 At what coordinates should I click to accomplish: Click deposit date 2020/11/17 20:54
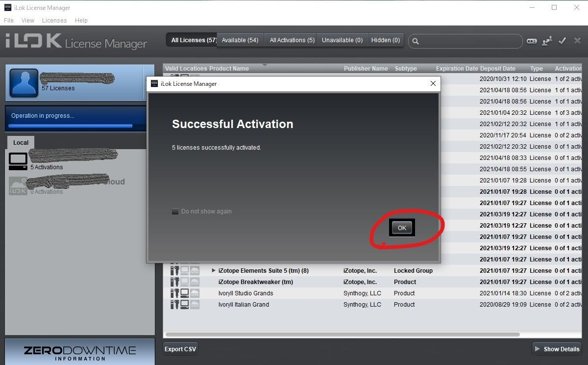click(x=503, y=135)
